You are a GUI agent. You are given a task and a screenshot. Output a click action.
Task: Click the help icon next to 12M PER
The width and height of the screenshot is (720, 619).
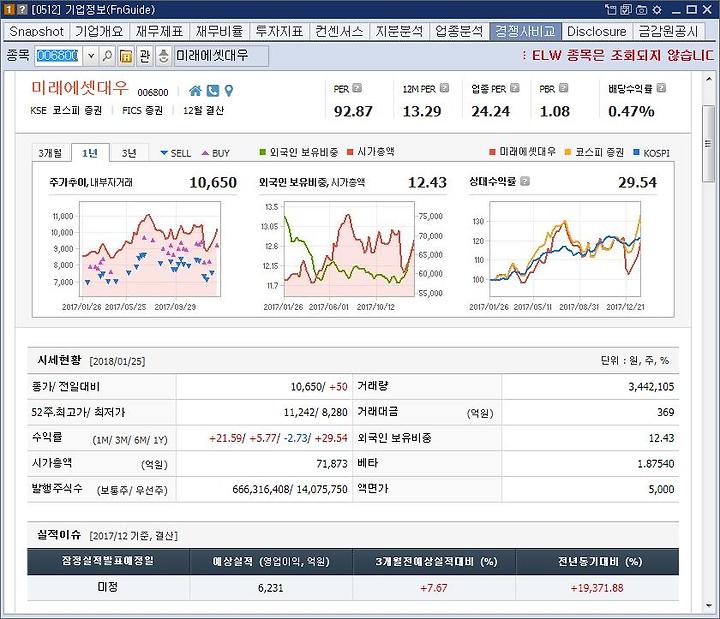tap(444, 88)
